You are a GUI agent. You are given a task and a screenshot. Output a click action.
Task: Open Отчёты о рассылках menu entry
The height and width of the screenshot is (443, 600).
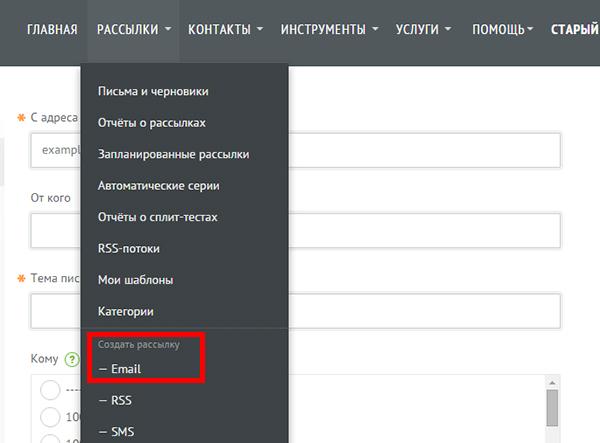coord(152,123)
